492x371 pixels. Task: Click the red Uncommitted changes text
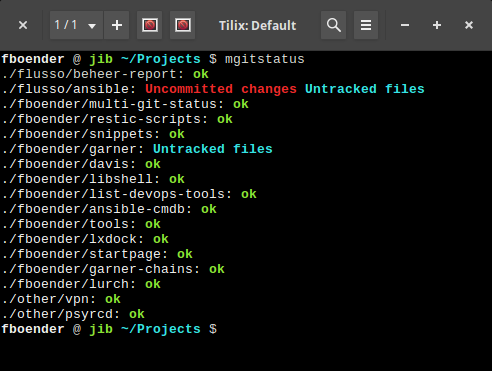(221, 89)
